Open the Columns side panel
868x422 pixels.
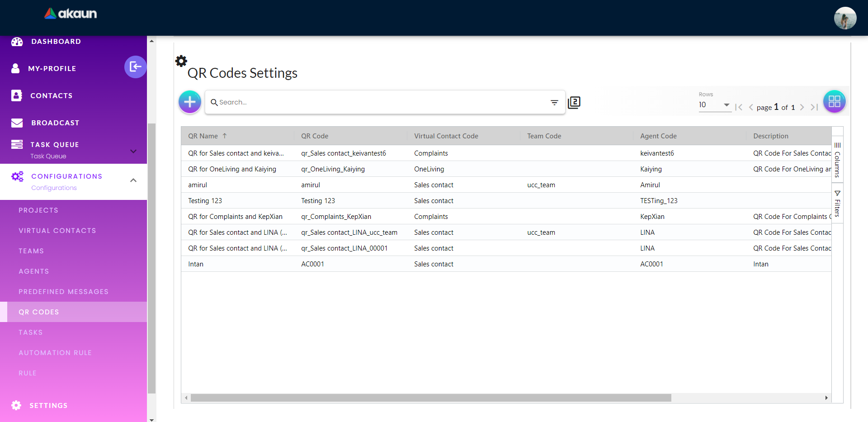pos(837,160)
